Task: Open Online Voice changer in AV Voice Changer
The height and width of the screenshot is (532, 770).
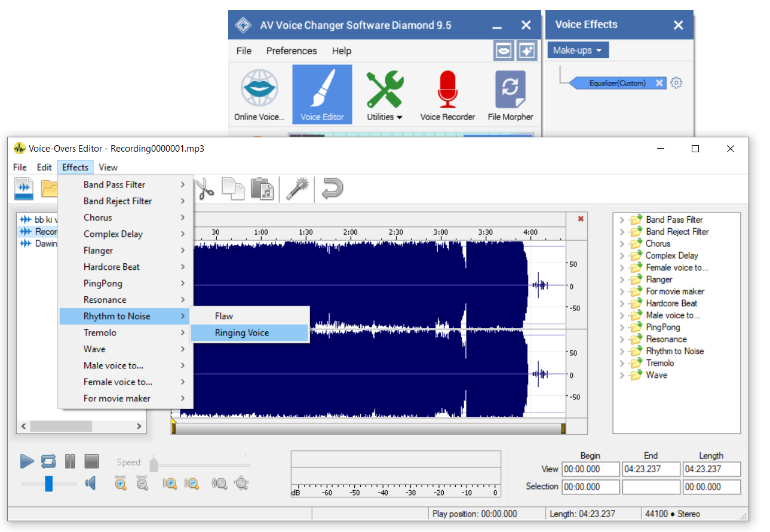Action: (260, 95)
